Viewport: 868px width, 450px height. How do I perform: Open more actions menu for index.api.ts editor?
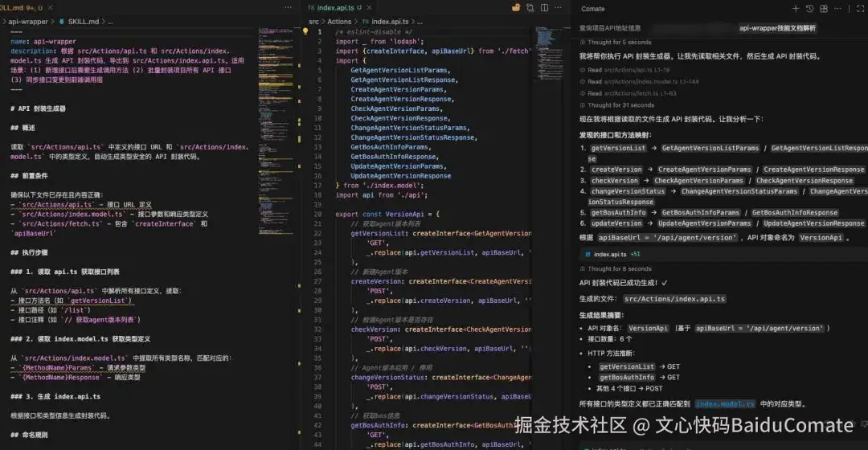click(558, 8)
